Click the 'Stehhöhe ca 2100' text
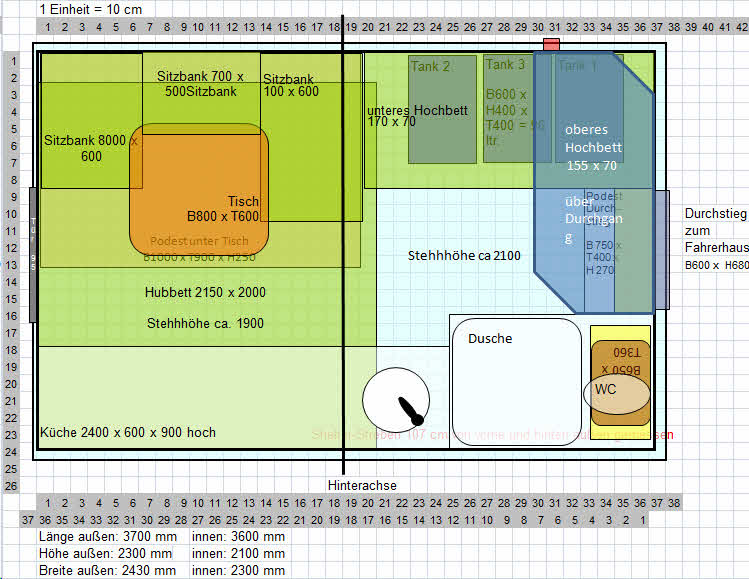The image size is (749, 579). (464, 256)
